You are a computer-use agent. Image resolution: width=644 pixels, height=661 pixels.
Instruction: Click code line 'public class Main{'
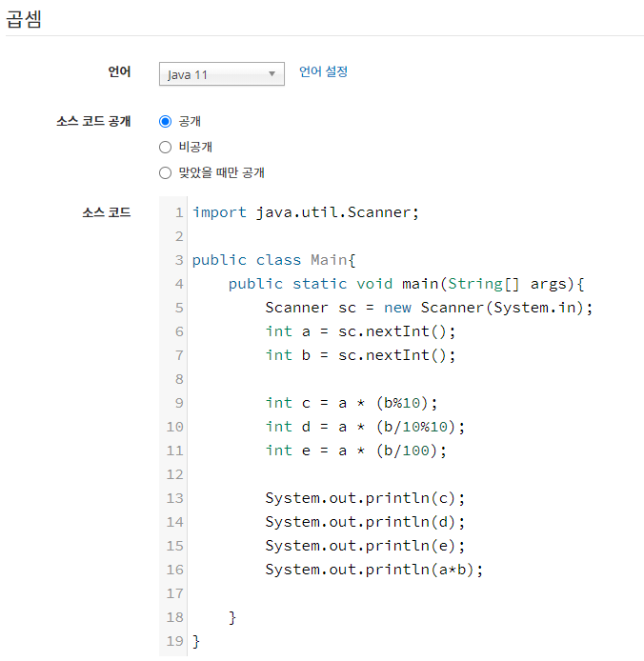pos(274,260)
